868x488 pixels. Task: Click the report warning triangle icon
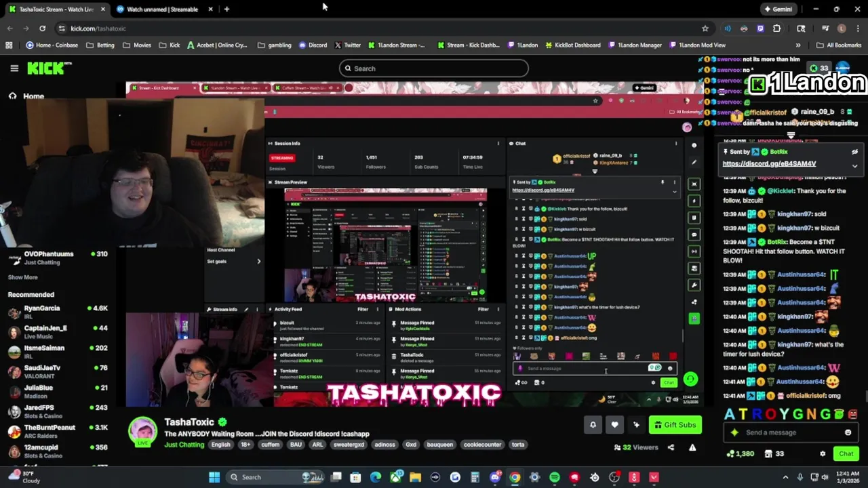(x=692, y=447)
